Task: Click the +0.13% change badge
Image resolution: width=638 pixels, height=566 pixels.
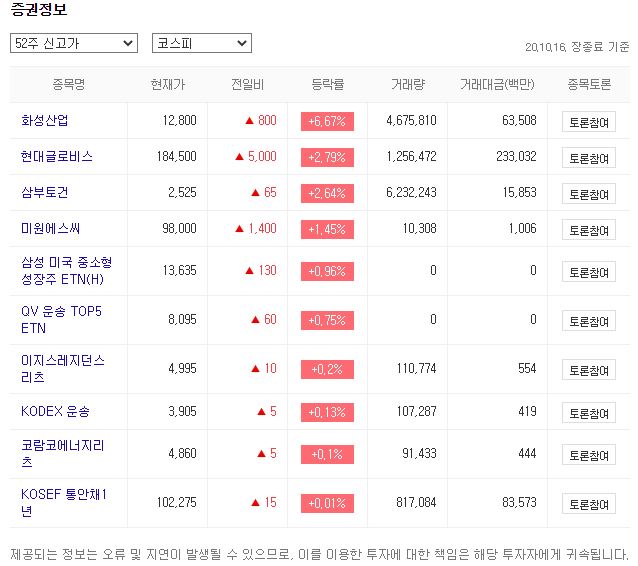Action: click(x=328, y=412)
